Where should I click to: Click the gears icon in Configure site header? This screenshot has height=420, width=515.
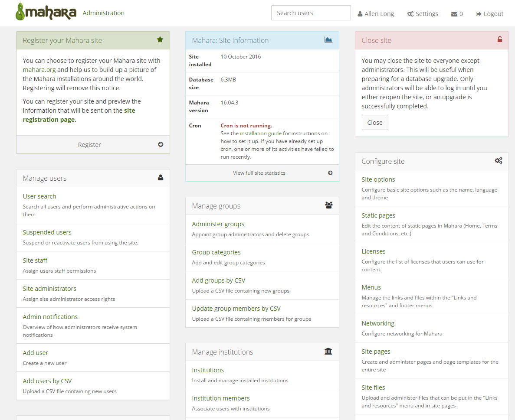[499, 161]
